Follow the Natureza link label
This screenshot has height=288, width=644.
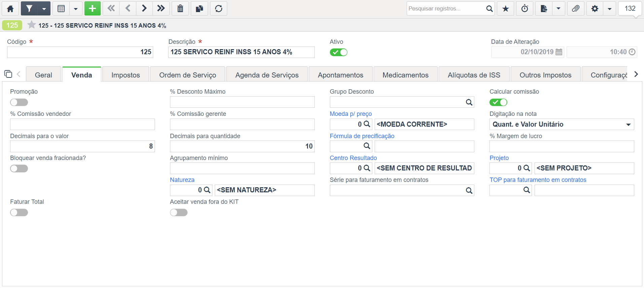(x=182, y=180)
